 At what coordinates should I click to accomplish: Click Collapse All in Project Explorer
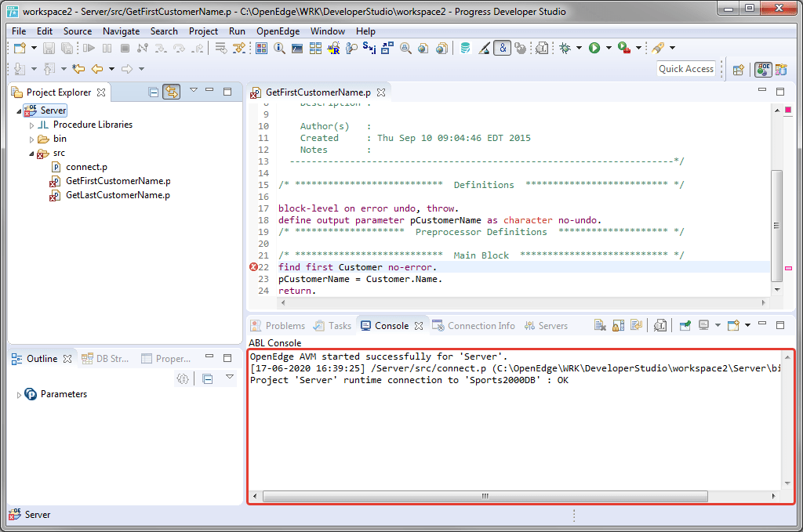(153, 92)
